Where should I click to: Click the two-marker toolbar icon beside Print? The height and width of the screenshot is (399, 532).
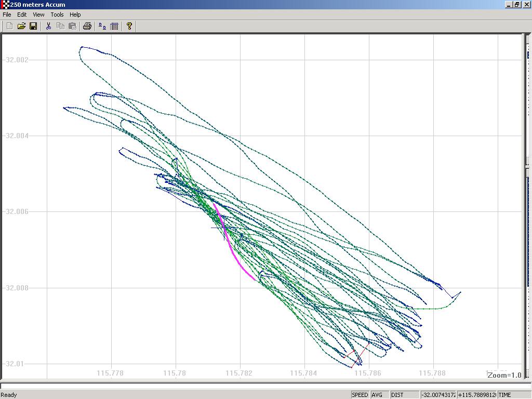click(x=102, y=26)
